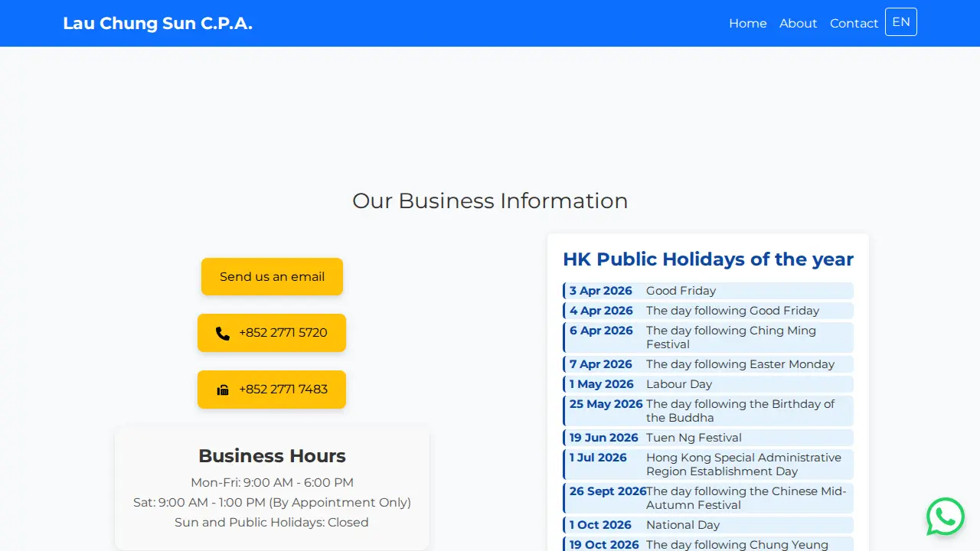Select the National Day row
The width and height of the screenshot is (980, 551).
pos(708,525)
